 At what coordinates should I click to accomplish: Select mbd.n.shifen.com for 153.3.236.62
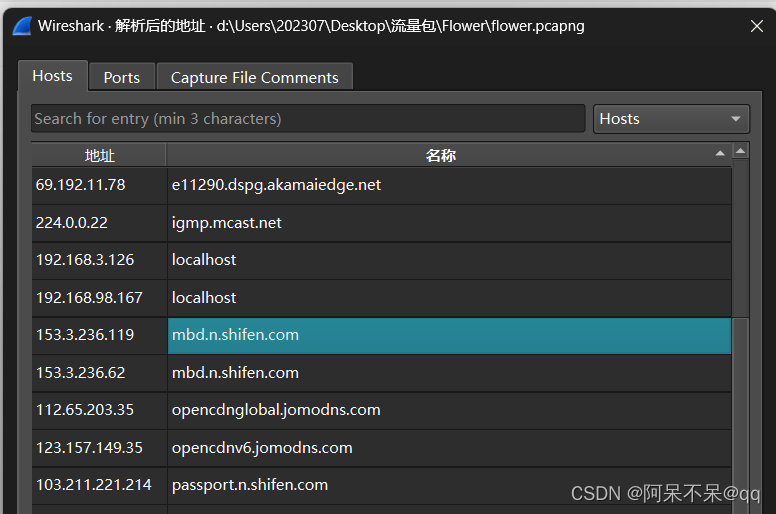pyautogui.click(x=449, y=373)
